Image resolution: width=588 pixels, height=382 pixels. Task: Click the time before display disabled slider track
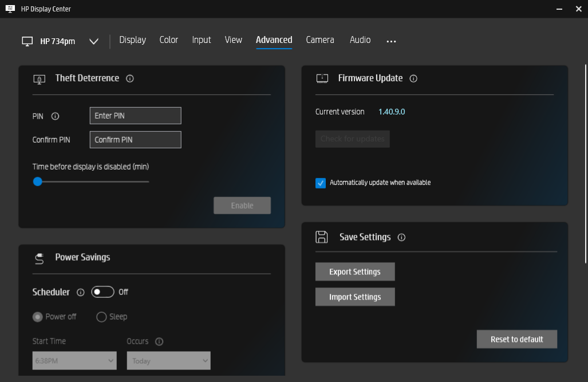click(x=91, y=182)
